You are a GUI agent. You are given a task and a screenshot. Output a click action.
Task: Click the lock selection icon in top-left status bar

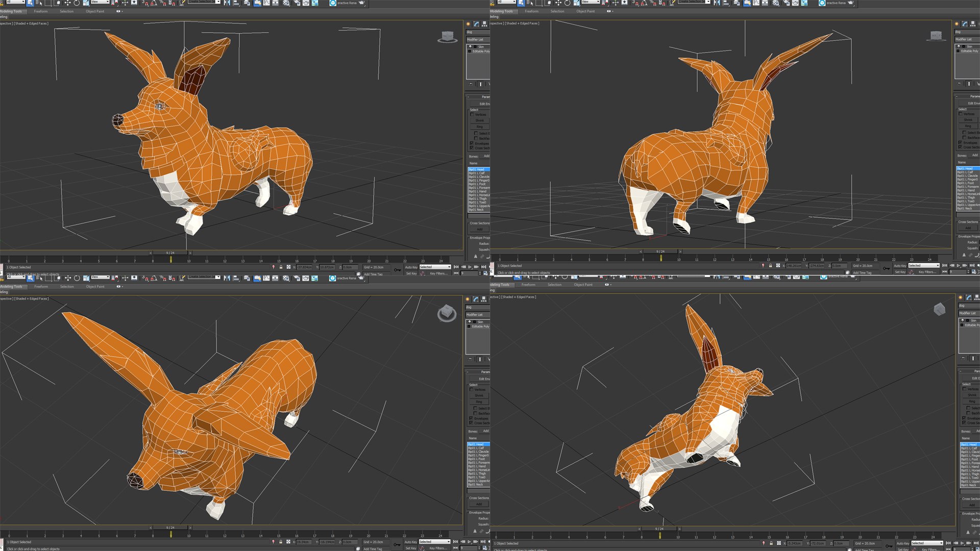coord(281,267)
